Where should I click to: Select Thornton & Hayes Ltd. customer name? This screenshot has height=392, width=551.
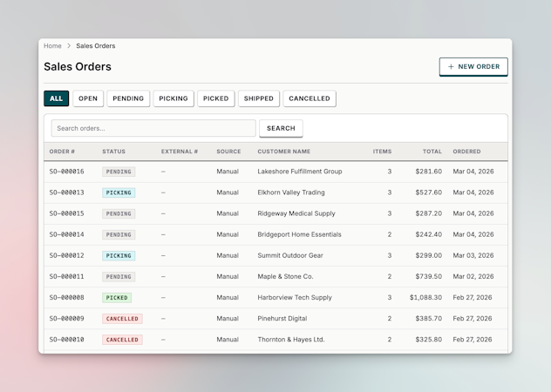tap(291, 340)
